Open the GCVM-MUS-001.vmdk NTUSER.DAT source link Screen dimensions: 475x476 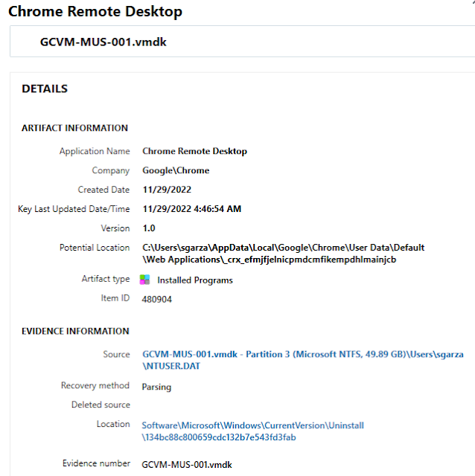click(x=303, y=360)
